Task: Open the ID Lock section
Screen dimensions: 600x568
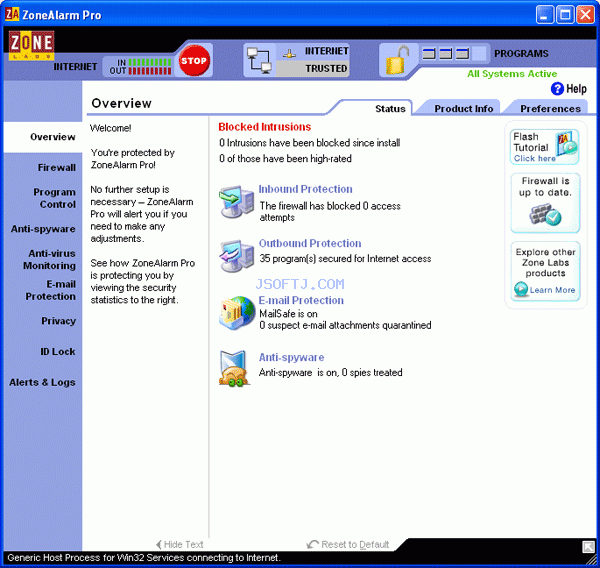Action: [58, 351]
